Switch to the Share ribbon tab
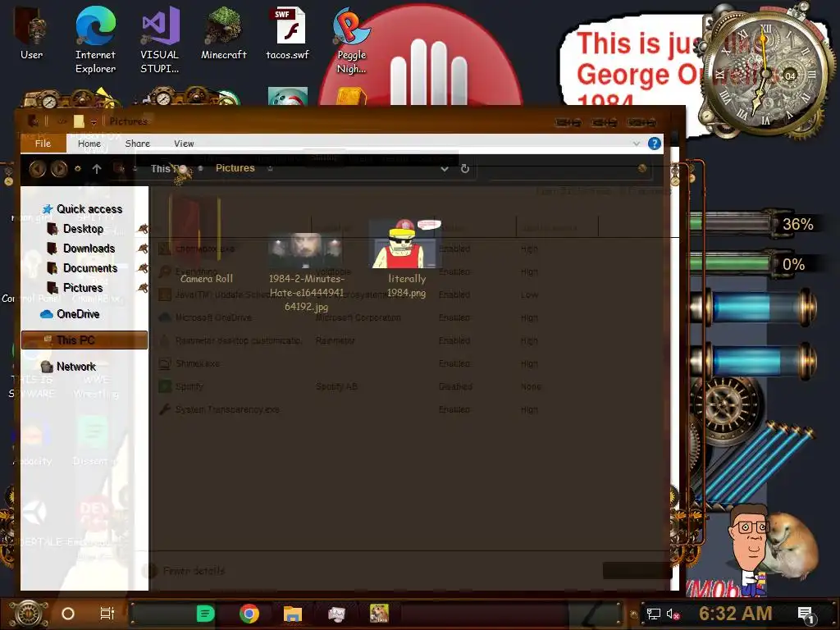 pos(138,143)
